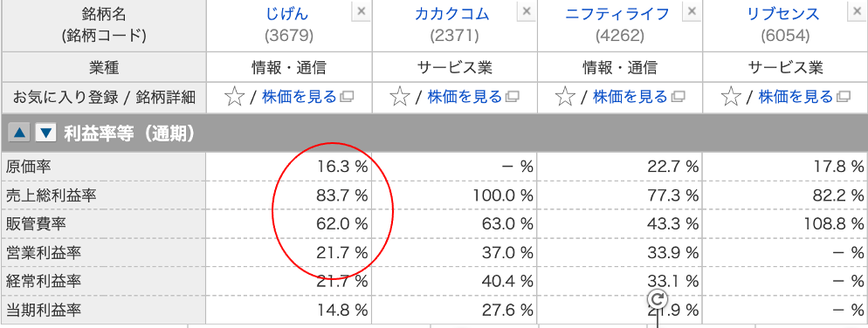Remove カカクコム column with its x button
Screen dimensions: 868x328
click(x=527, y=10)
